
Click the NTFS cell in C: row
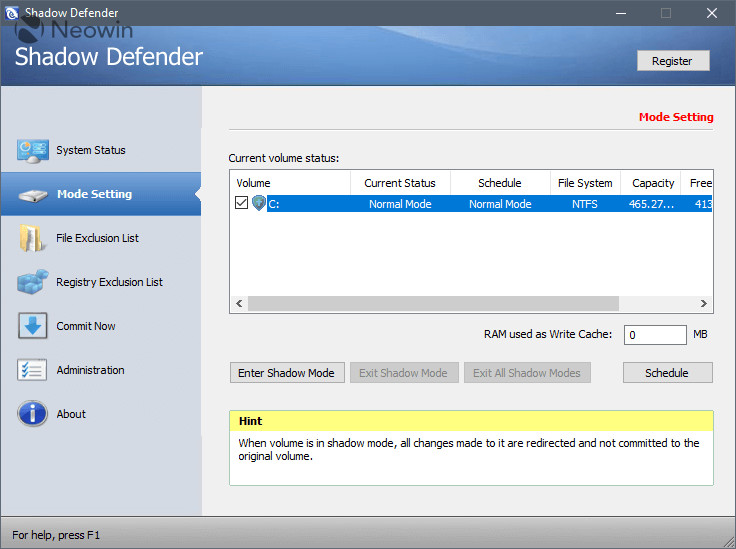point(585,204)
